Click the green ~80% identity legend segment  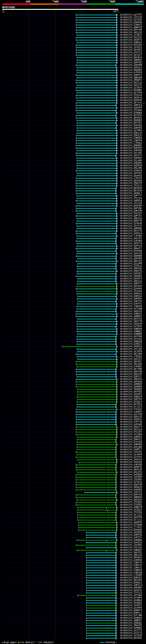coord(101,4)
